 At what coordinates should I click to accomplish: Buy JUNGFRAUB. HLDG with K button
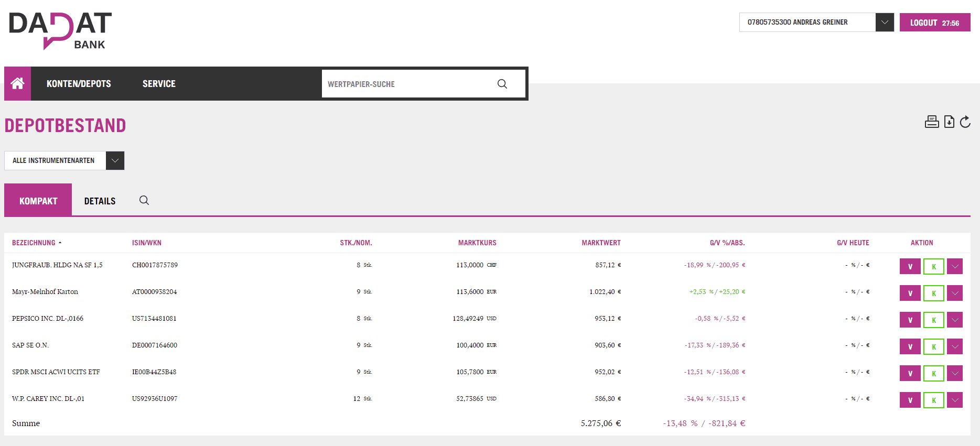[933, 266]
